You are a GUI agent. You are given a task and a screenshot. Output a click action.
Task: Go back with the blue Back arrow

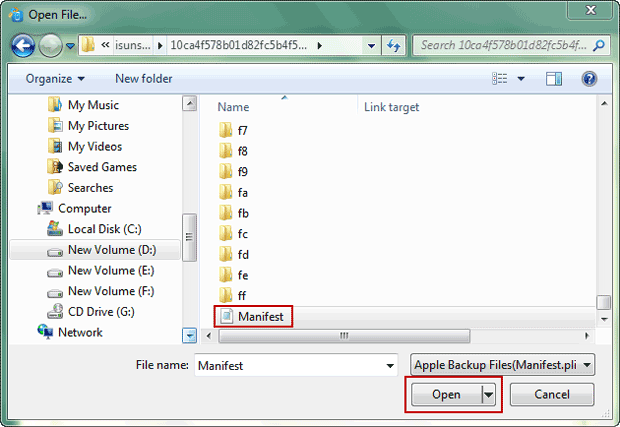pyautogui.click(x=23, y=45)
